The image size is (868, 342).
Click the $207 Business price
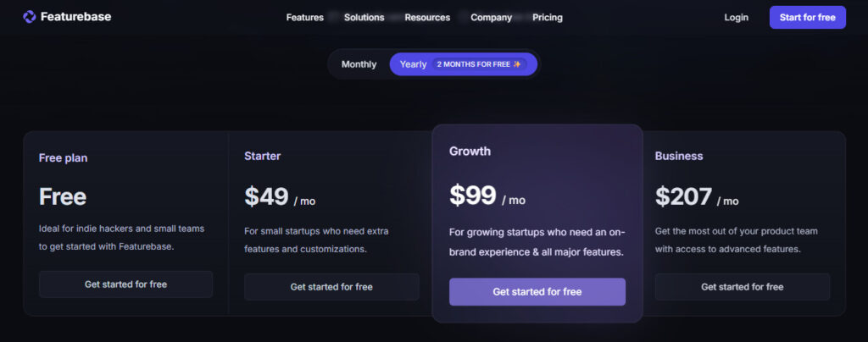click(684, 196)
